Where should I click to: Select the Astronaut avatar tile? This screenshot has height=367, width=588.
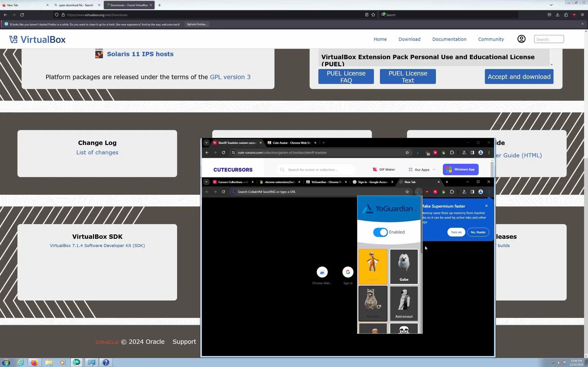[x=404, y=303]
